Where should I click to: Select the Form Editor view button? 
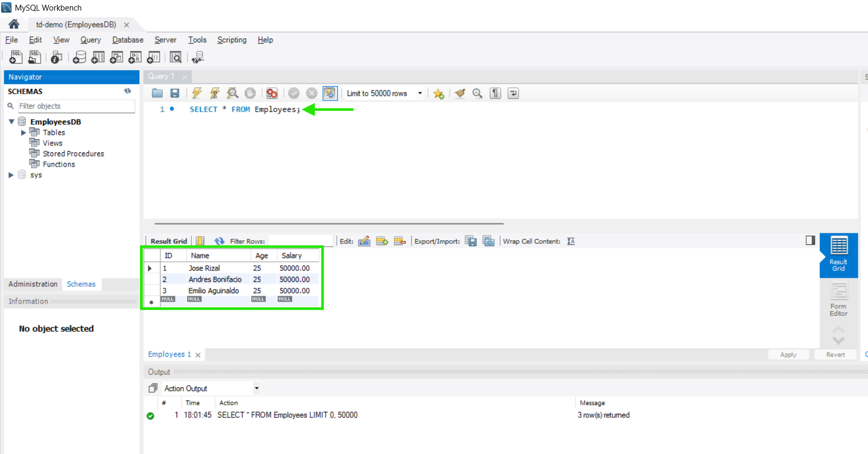pos(838,299)
